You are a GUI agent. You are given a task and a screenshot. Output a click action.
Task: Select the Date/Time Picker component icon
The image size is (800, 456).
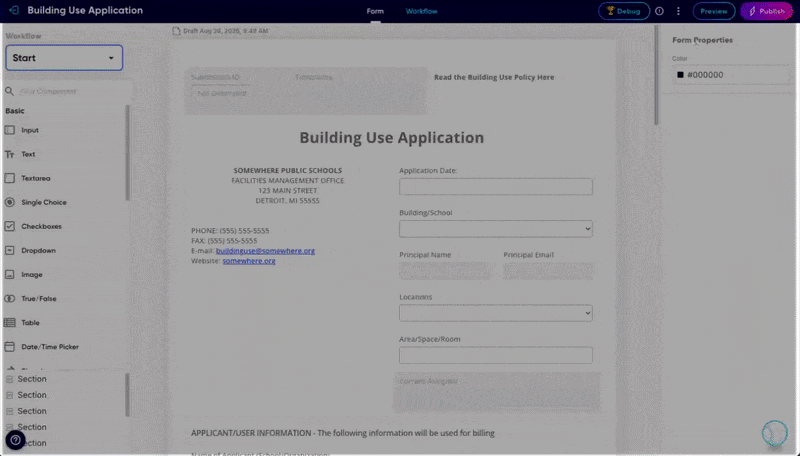click(x=10, y=347)
